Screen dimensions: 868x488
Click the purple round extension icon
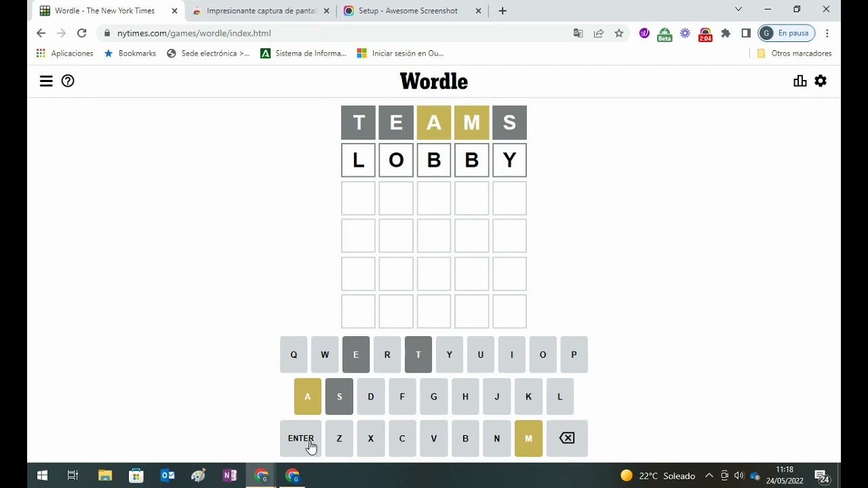click(x=644, y=33)
